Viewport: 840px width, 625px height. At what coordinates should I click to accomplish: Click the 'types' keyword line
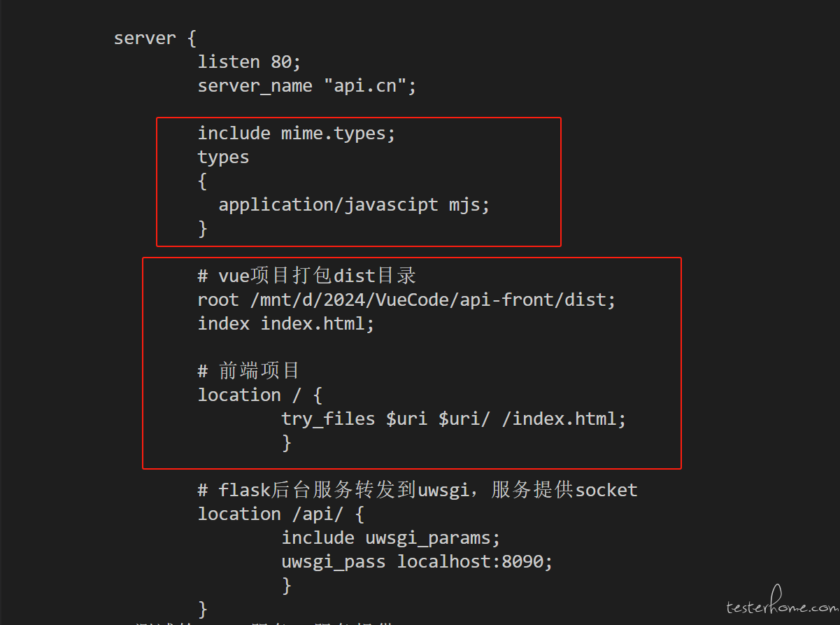coord(223,157)
